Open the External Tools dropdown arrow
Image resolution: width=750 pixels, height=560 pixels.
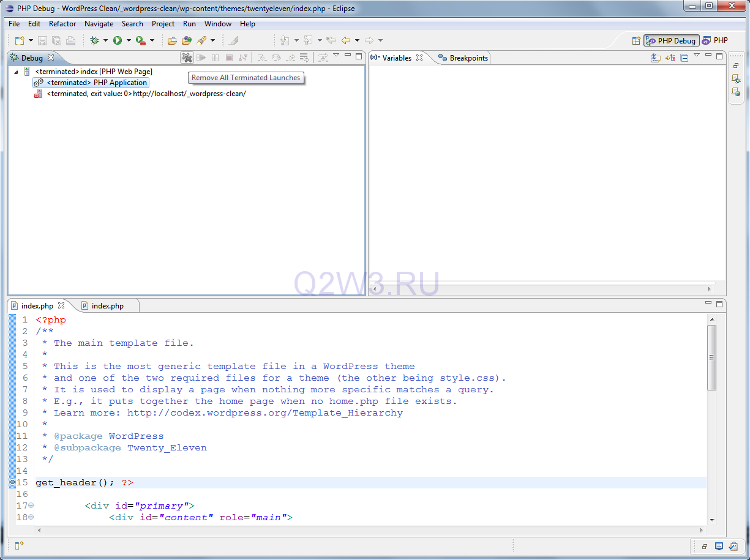(152, 40)
